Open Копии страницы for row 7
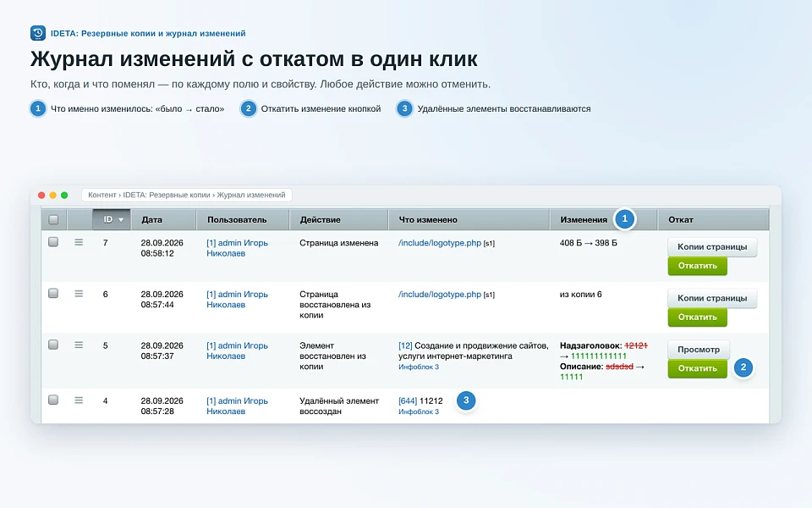812x508 pixels. (x=712, y=246)
